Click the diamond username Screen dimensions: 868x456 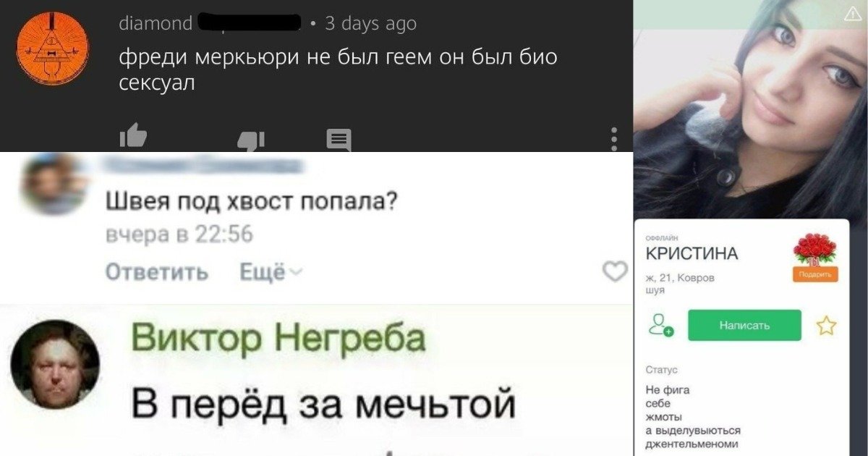[x=156, y=23]
